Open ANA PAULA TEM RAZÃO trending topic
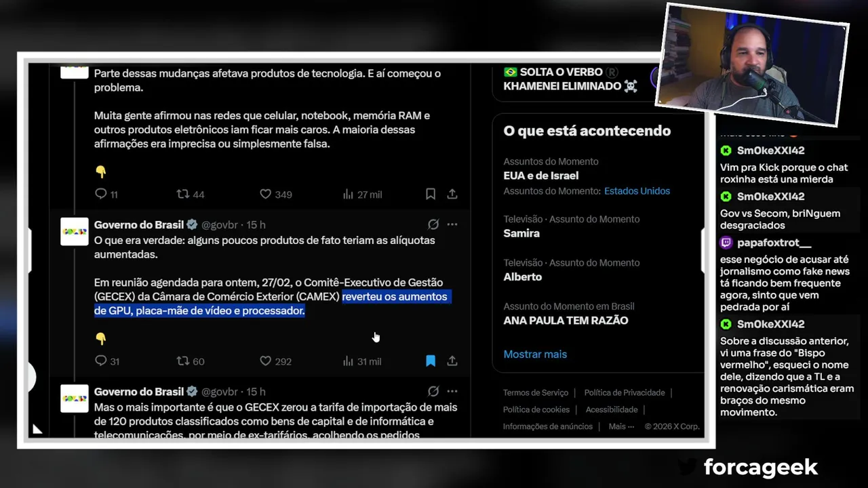The height and width of the screenshot is (488, 868). tap(566, 321)
